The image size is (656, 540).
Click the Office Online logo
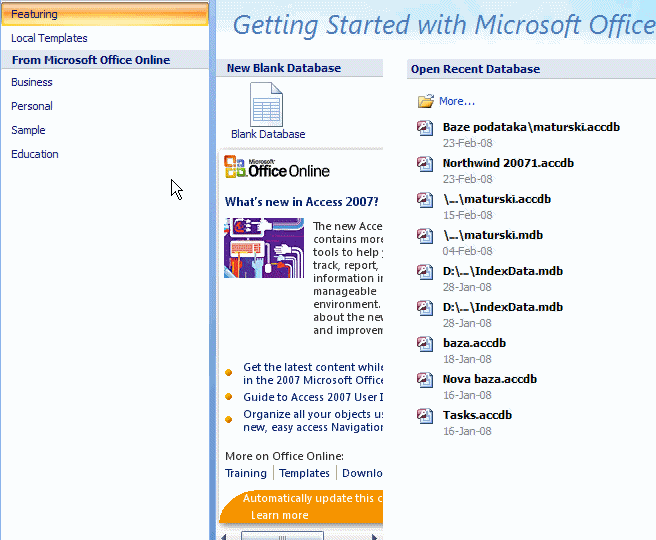[277, 167]
